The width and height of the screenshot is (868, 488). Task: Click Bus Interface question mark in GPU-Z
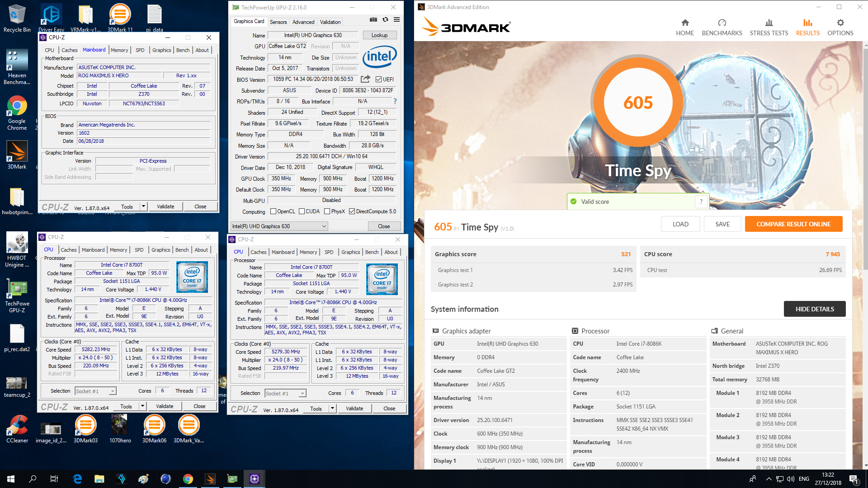pos(395,101)
